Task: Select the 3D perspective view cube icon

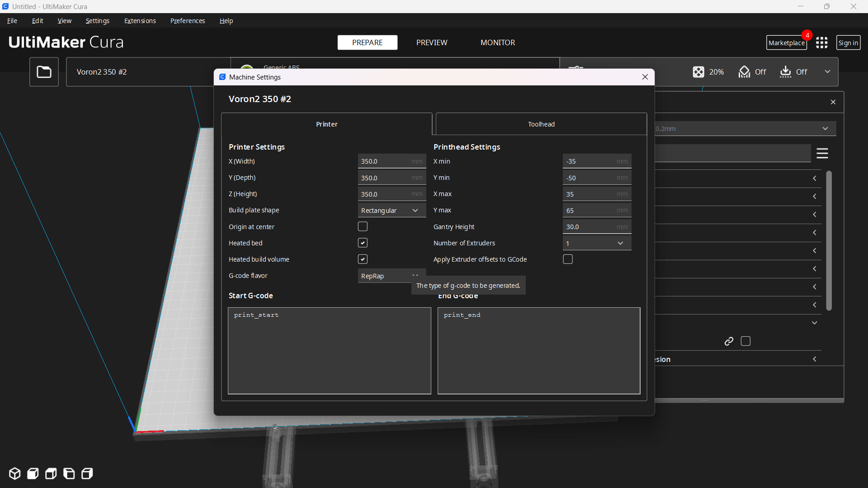Action: coord(15,473)
